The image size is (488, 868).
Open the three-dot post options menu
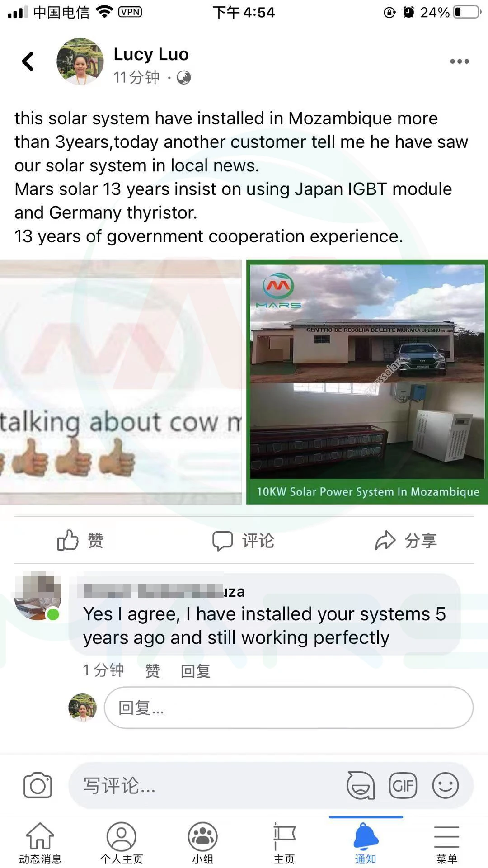pyautogui.click(x=459, y=61)
